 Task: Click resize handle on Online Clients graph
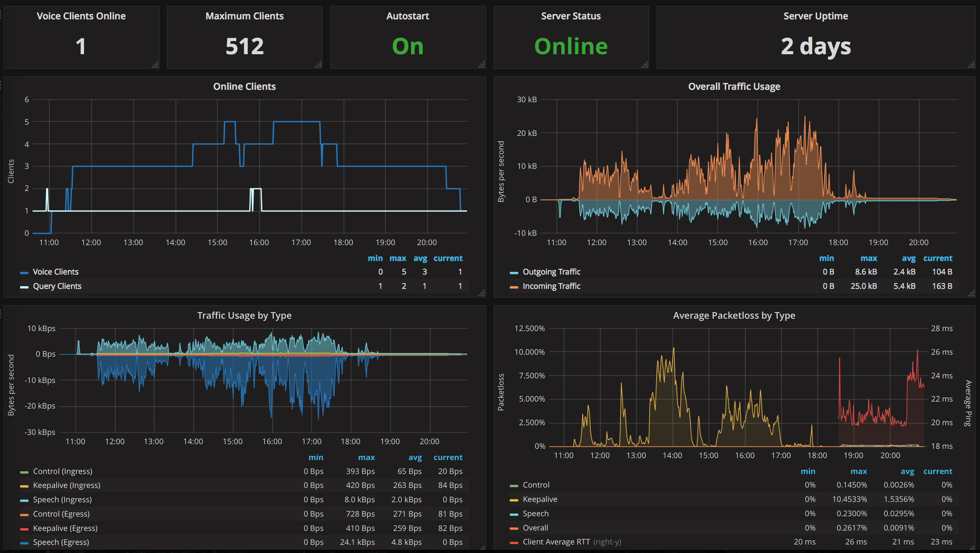[x=481, y=294]
